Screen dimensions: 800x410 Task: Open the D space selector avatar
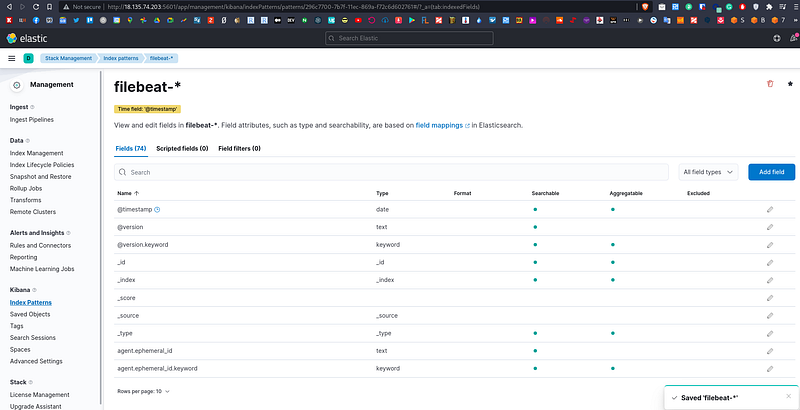[29, 58]
